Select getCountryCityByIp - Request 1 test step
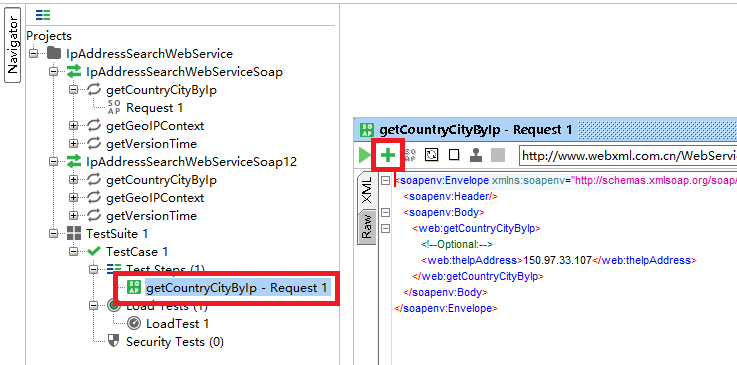The width and height of the screenshot is (737, 365). point(236,288)
